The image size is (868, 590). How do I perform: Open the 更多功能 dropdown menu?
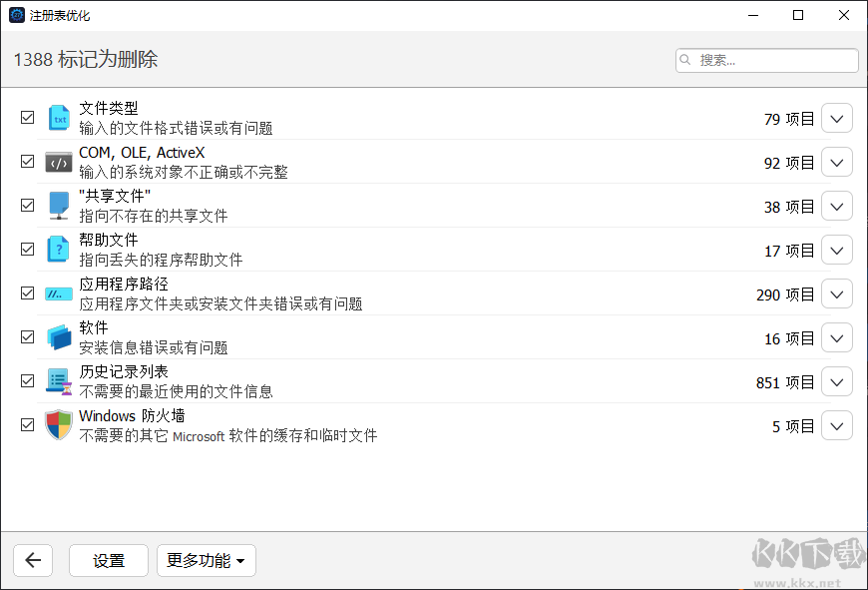[206, 560]
